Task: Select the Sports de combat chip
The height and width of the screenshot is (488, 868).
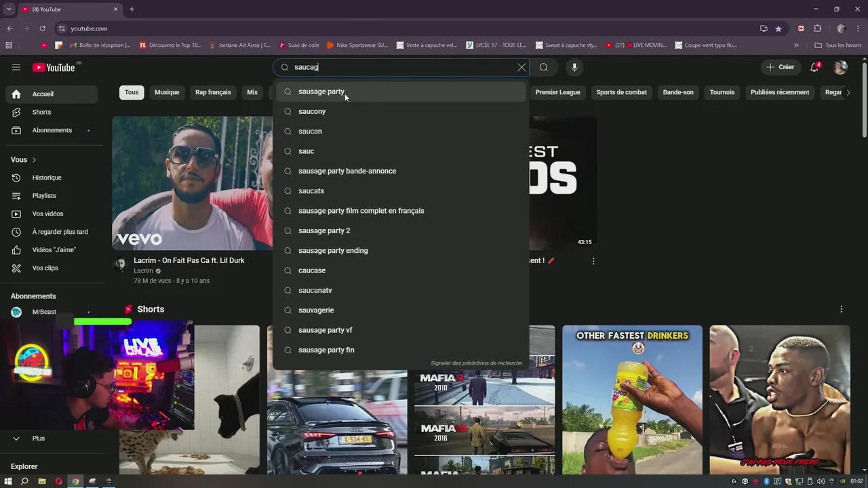Action: 621,92
